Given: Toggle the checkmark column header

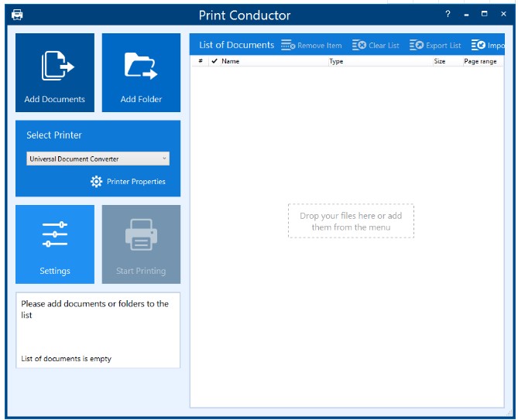Looking at the screenshot, I should 214,61.
